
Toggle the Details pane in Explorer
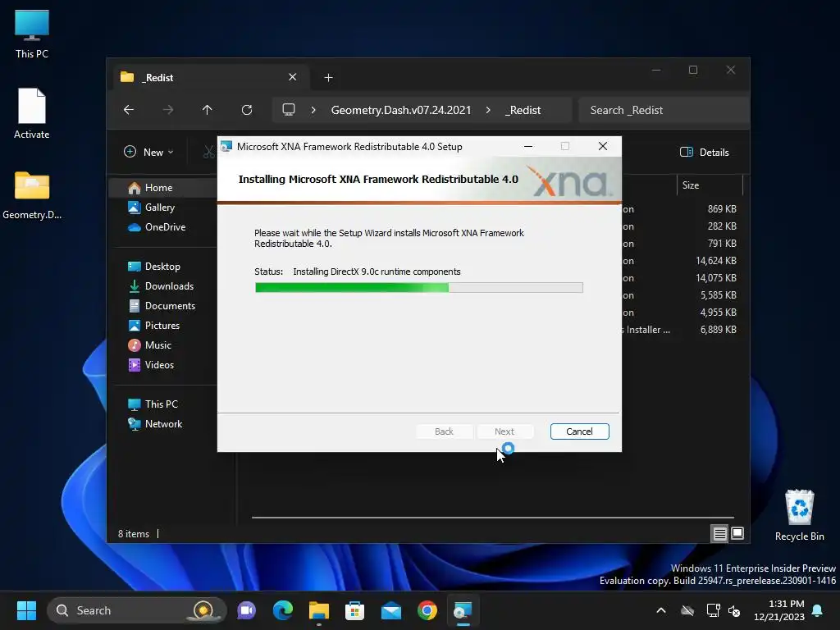(x=704, y=152)
